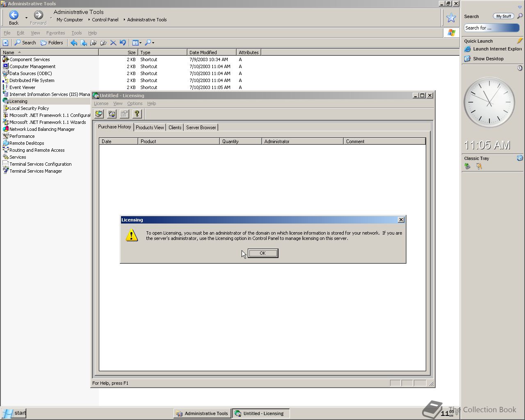The image size is (525, 420).
Task: Open the Help menu in Administrative Tools
Action: coord(92,33)
